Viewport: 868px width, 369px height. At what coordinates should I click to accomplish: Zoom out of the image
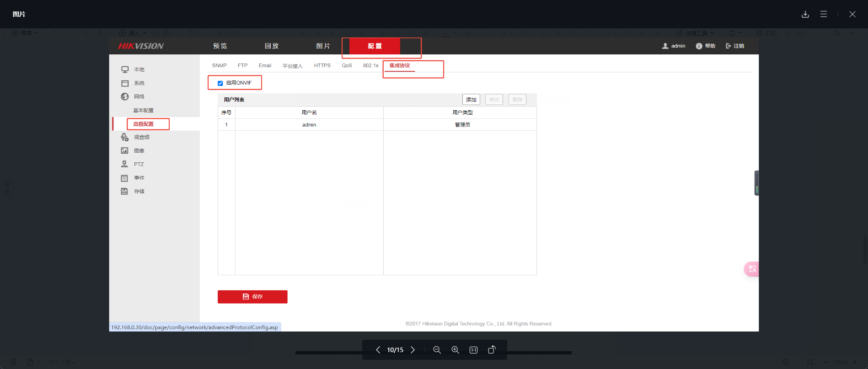click(437, 350)
